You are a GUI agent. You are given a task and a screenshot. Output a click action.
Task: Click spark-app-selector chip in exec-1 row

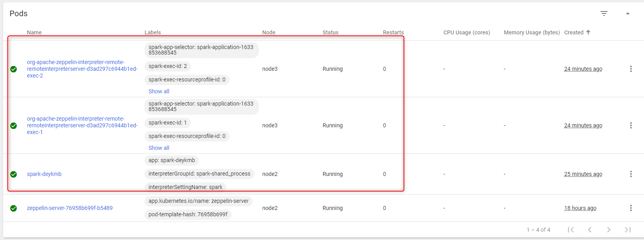coord(201,107)
